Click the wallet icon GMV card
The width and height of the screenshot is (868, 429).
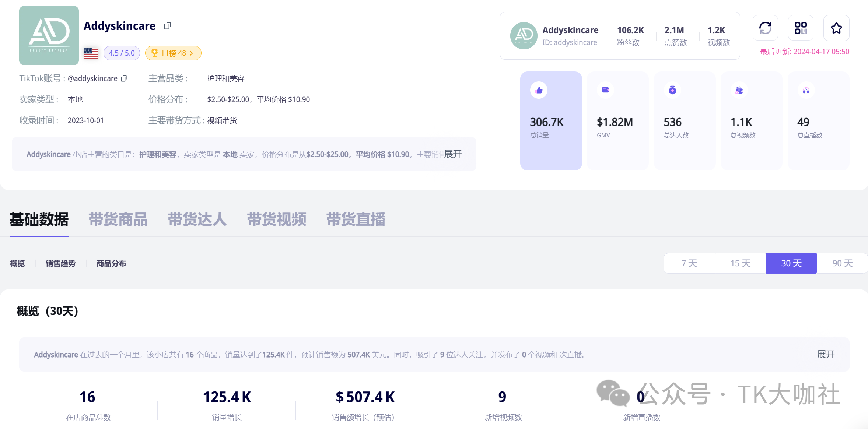(x=618, y=120)
